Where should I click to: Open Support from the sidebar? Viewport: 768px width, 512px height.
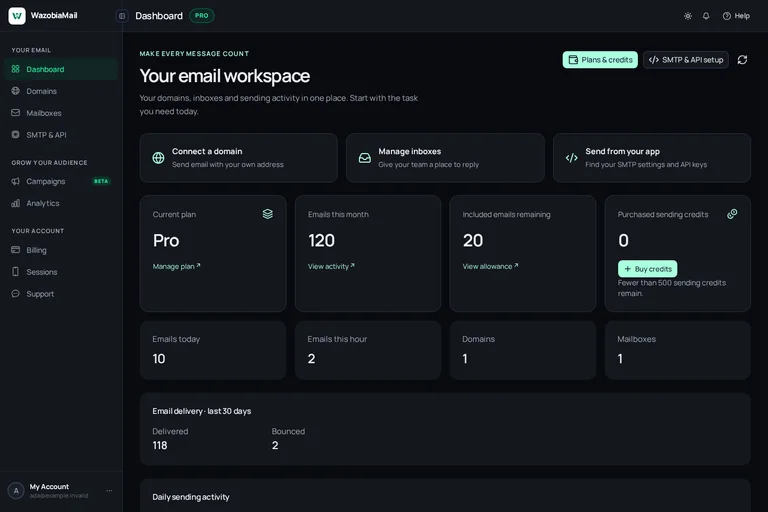(x=61, y=293)
